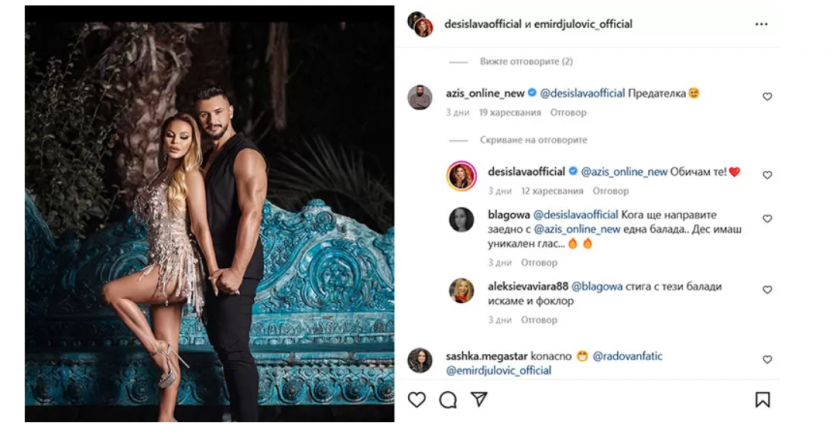Open azis_online_new profile avatar
840x440 pixels.
[420, 97]
